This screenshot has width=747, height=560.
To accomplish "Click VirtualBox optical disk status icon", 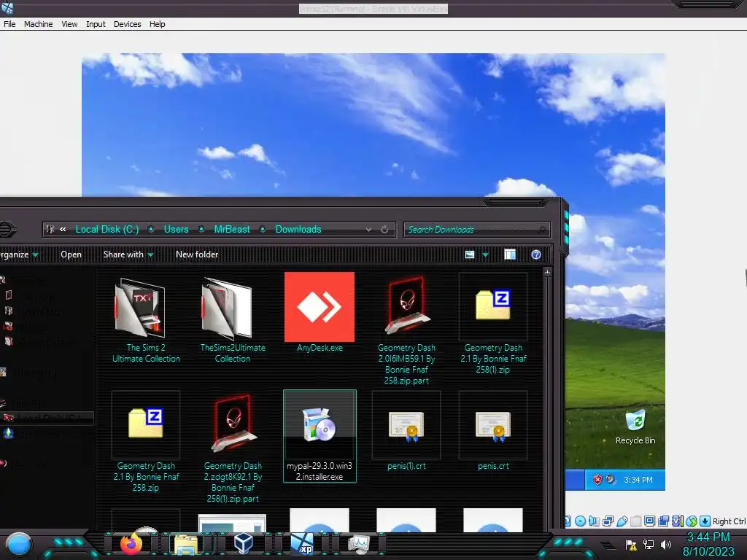I will [x=580, y=521].
